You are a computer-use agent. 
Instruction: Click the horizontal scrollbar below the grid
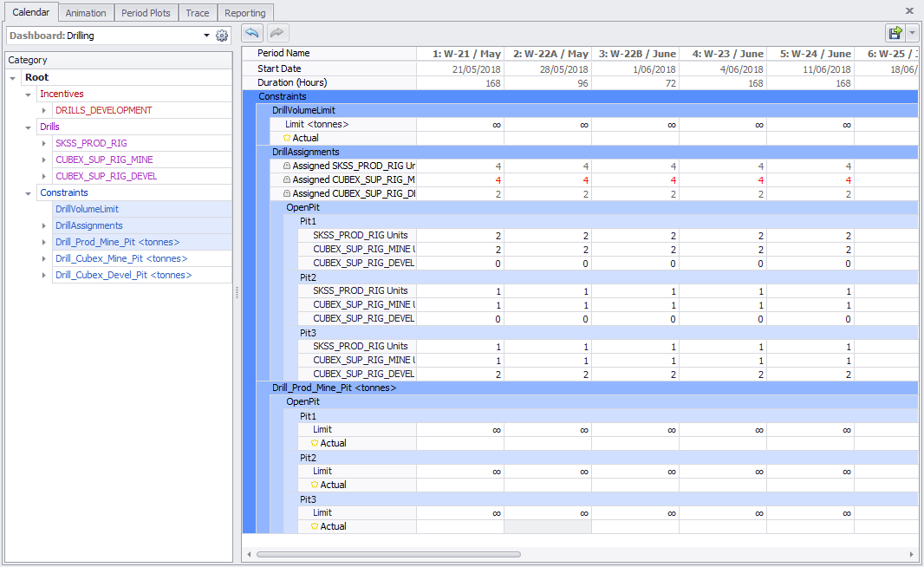point(388,554)
